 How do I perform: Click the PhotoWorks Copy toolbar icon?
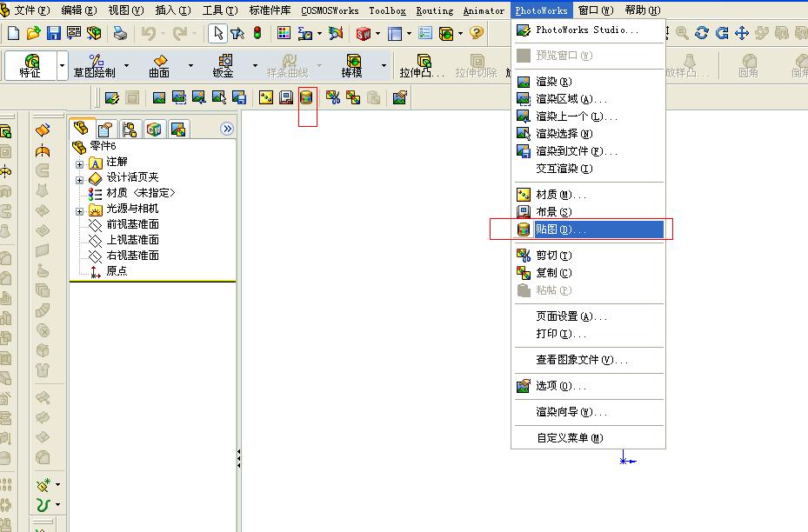coord(353,96)
